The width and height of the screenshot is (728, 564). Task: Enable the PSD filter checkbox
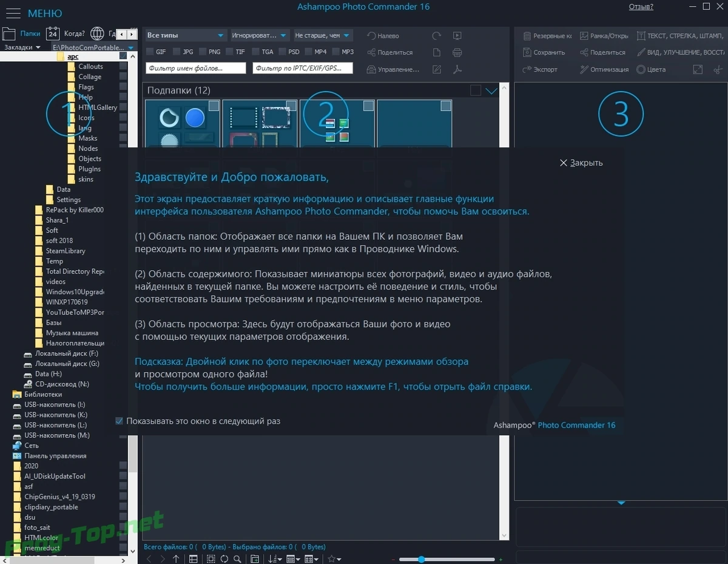coord(282,52)
